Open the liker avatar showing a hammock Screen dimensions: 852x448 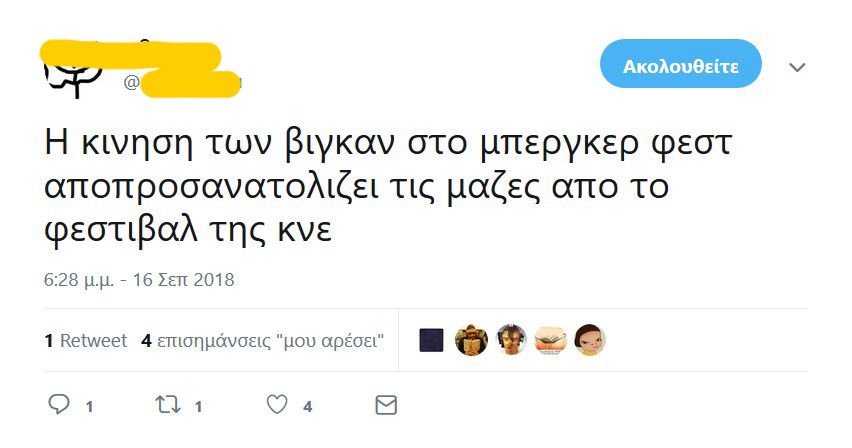551,341
